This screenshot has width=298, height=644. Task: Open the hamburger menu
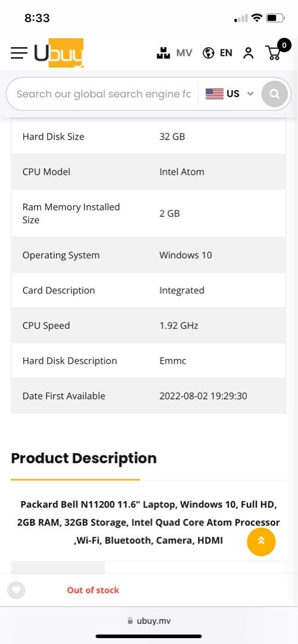19,52
